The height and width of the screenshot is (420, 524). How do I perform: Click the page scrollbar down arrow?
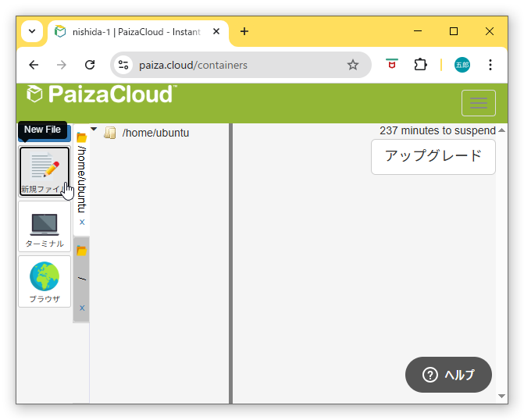point(501,396)
